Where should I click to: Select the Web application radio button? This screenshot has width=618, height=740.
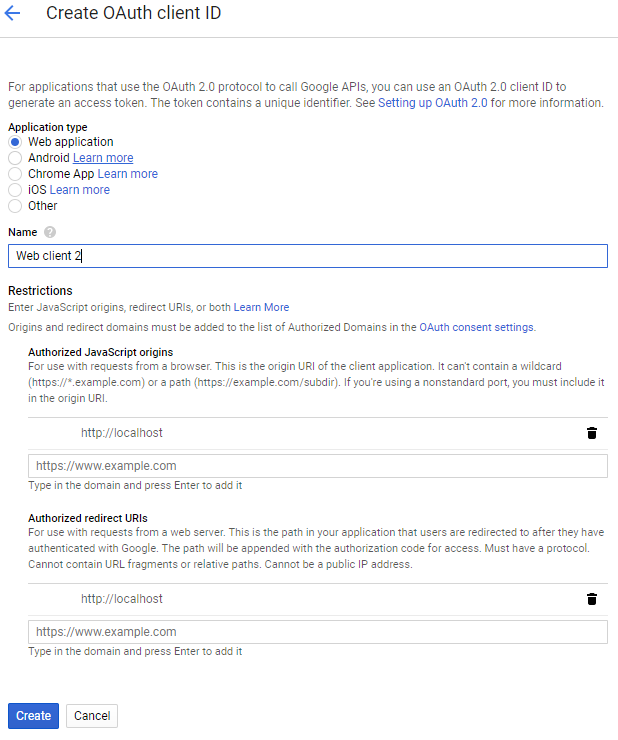[15, 142]
